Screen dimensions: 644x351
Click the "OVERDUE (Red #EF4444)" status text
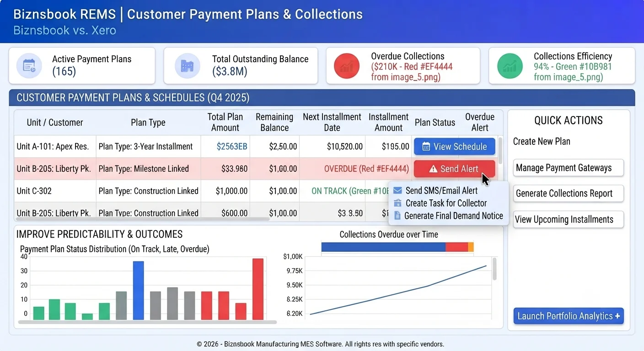pos(366,169)
